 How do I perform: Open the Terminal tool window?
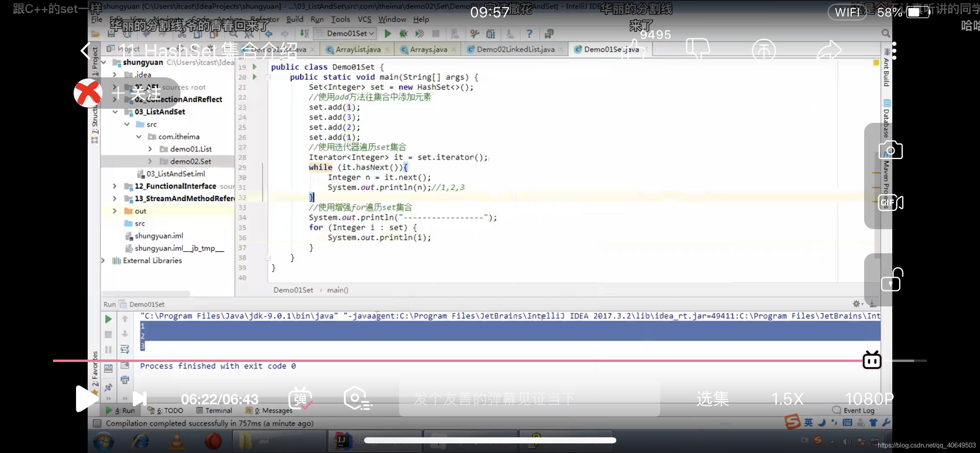(214, 411)
